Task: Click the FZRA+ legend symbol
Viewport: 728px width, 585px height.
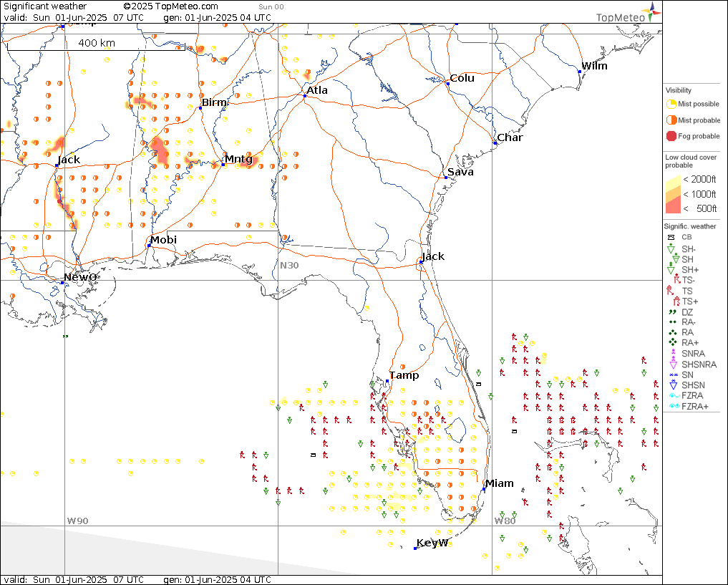Action: [674, 406]
